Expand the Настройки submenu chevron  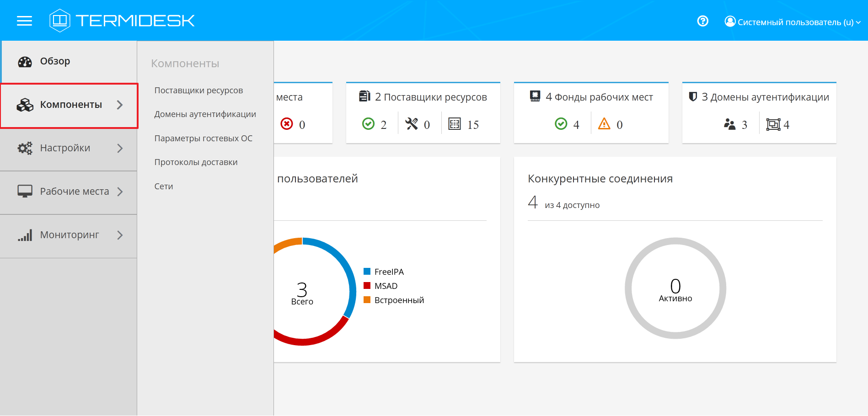[x=120, y=148]
